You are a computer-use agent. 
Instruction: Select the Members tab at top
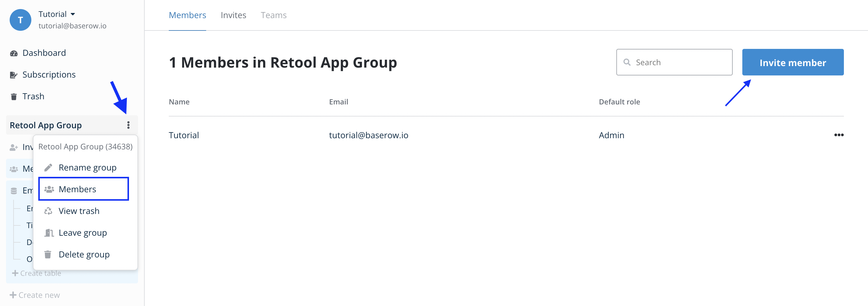(187, 15)
